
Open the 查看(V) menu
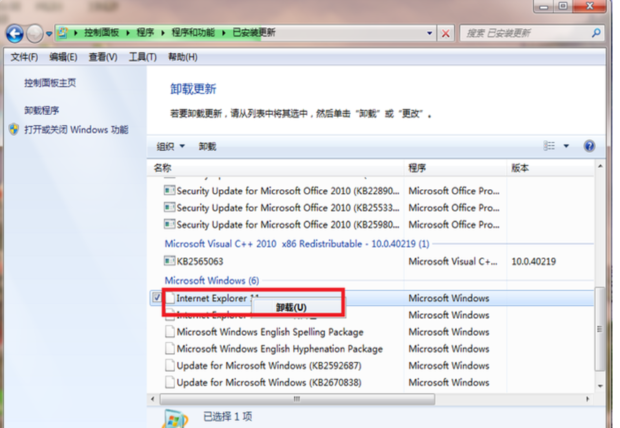click(103, 57)
